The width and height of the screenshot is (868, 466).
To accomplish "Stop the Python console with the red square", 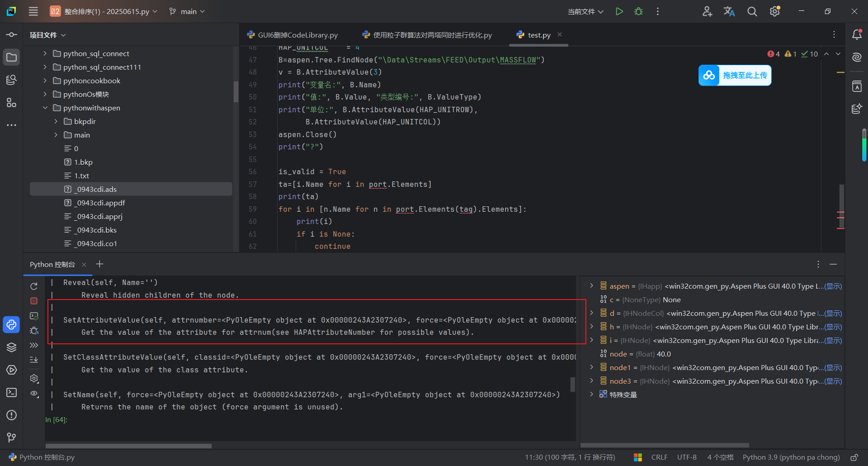I will point(34,301).
